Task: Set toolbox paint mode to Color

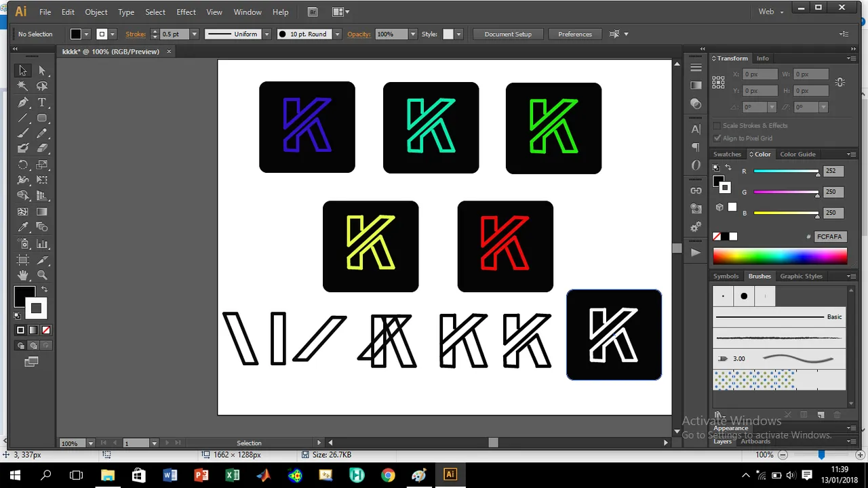Action: pyautogui.click(x=20, y=330)
